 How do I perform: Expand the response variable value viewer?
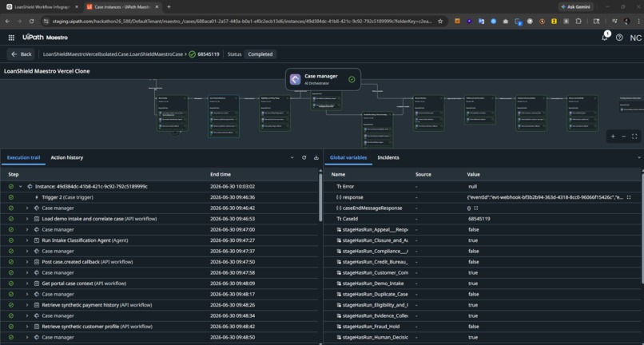pyautogui.click(x=628, y=197)
